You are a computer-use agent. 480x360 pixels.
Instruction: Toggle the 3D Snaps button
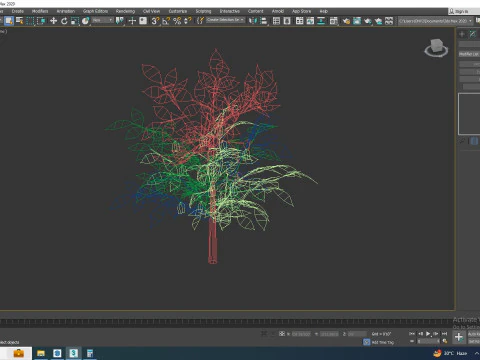[x=155, y=21]
